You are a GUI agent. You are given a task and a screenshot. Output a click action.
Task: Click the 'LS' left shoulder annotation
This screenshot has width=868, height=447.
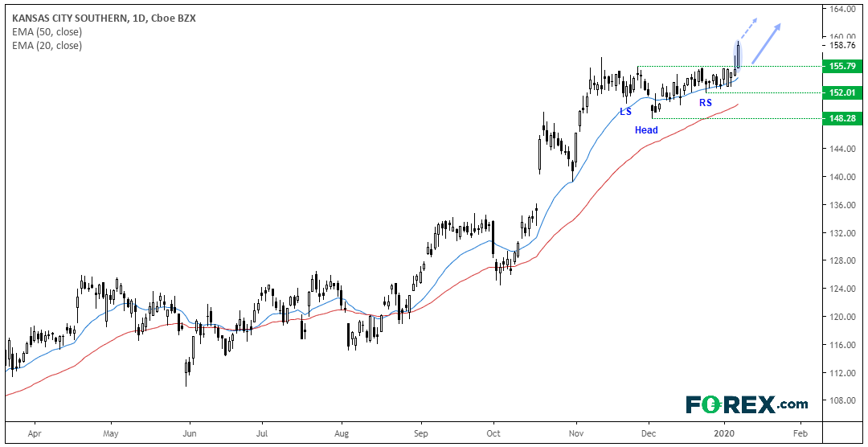pyautogui.click(x=625, y=111)
